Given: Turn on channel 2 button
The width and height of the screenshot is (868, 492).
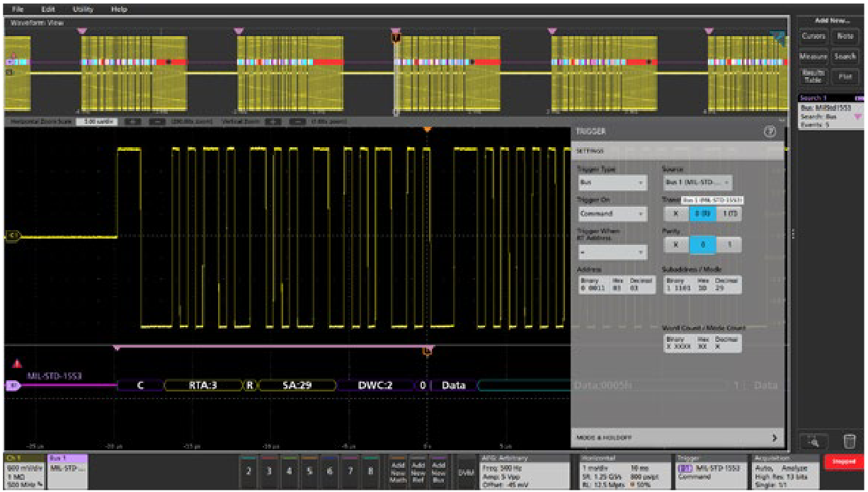Looking at the screenshot, I should coord(249,471).
